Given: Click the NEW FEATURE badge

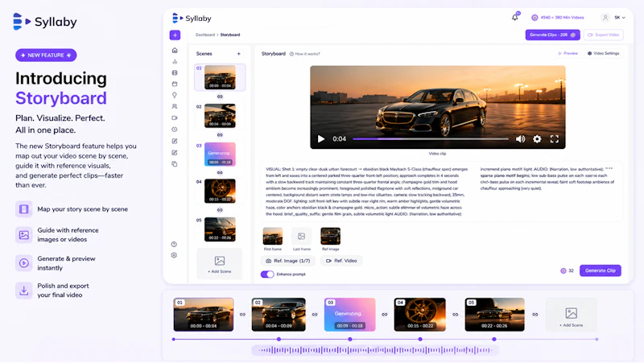Looking at the screenshot, I should pos(46,55).
